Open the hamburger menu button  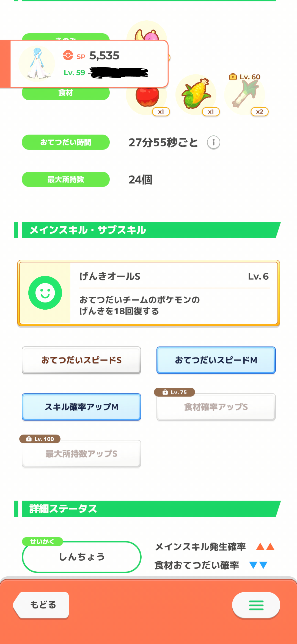point(256,605)
